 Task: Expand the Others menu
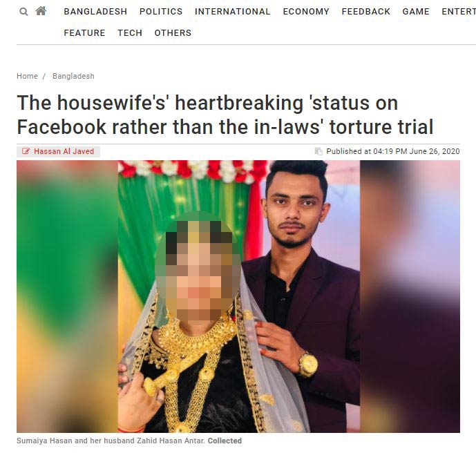(173, 32)
